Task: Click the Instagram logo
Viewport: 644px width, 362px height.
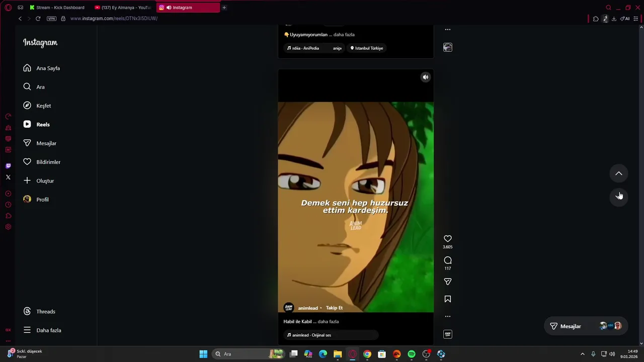Action: pos(40,43)
